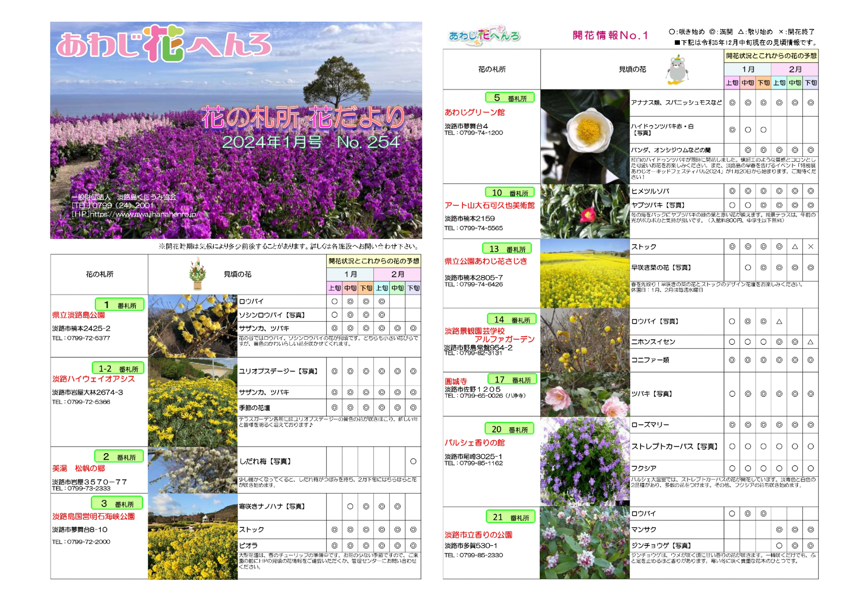The image size is (868, 613).
Task: Click the red yabu-tsubaki photo
Action: pos(585,211)
